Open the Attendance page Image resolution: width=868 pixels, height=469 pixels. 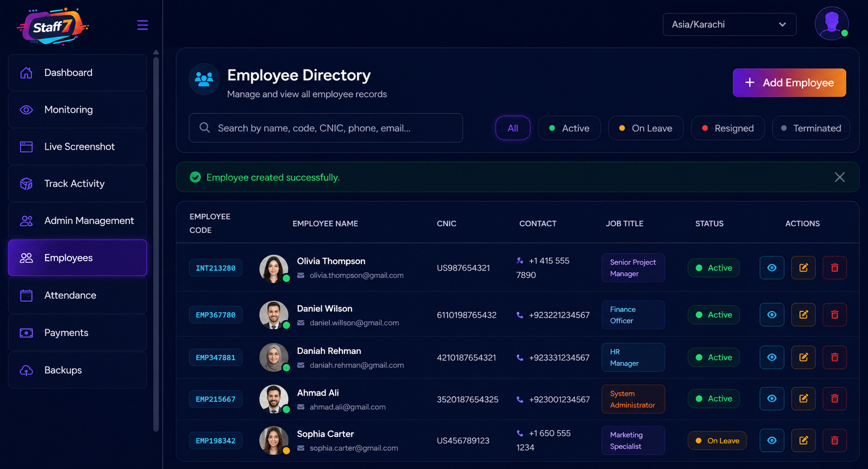point(77,295)
